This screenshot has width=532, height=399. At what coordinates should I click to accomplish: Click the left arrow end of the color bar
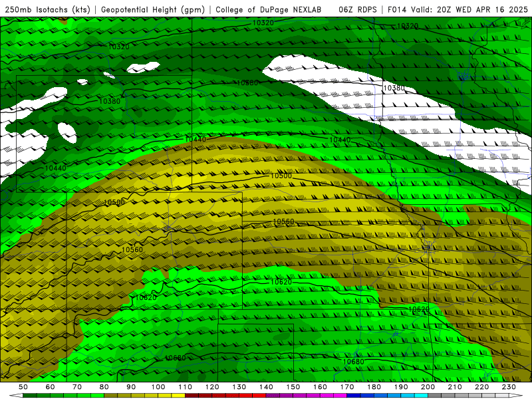16,395
